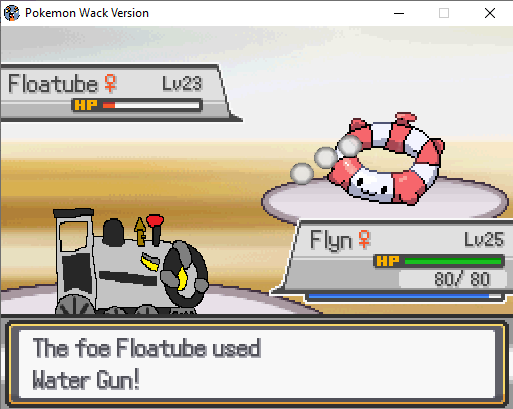513x409 pixels.
Task: Minimize the Pokemon Wack Version window
Action: [x=399, y=13]
